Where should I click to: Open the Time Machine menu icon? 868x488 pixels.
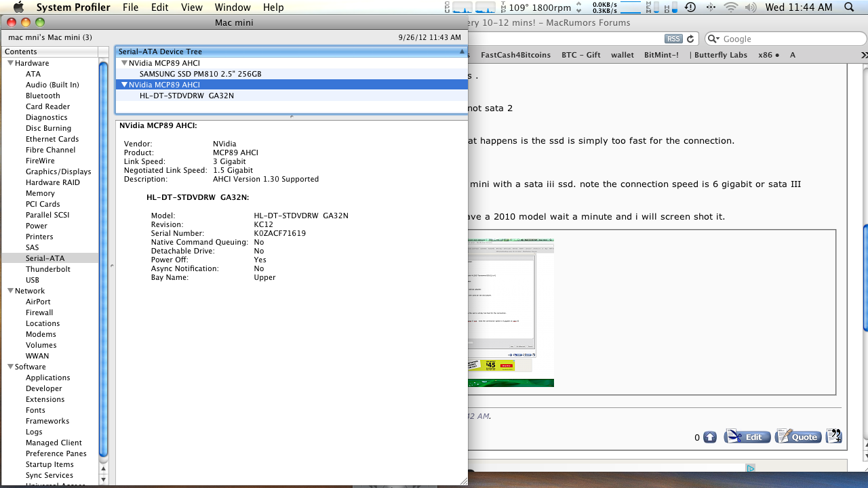[690, 7]
